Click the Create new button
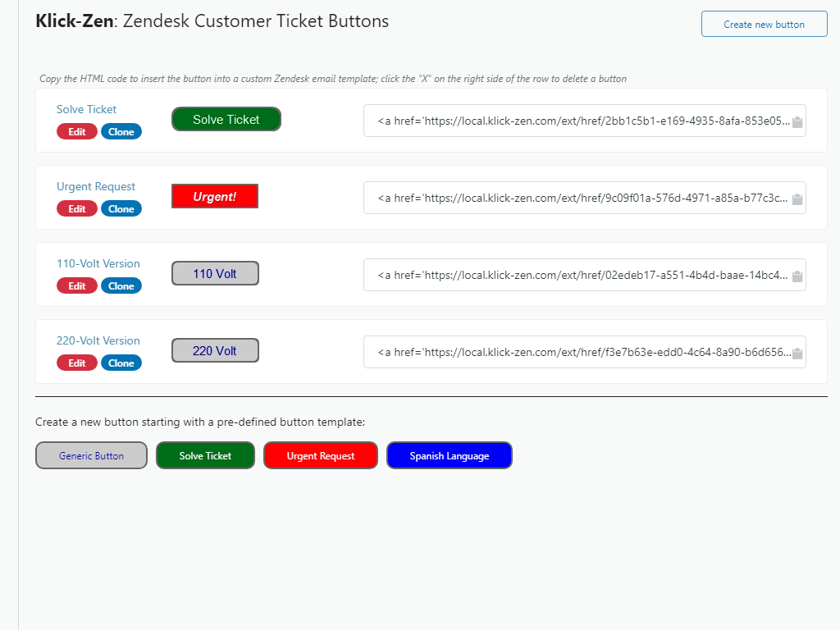Viewport: 840px width, 630px height. point(764,25)
